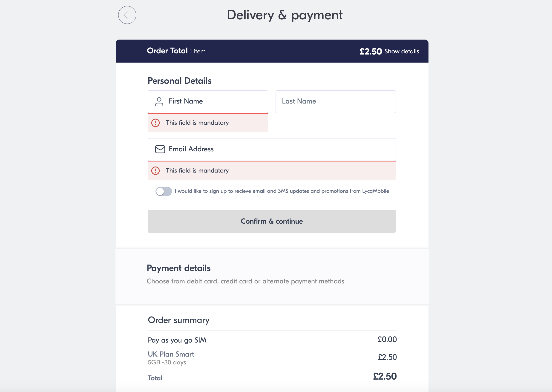Click the Last Name input field
The width and height of the screenshot is (552, 392).
click(335, 101)
